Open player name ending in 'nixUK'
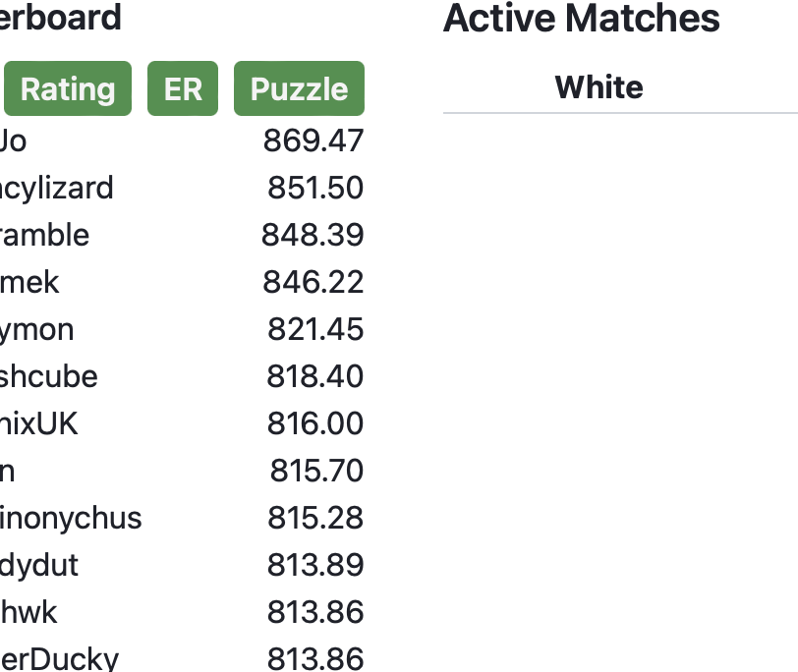This screenshot has width=798, height=672. pyautogui.click(x=38, y=423)
